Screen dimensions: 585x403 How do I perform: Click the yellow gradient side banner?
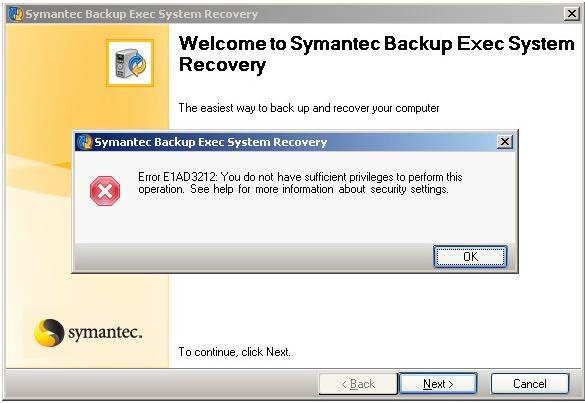pyautogui.click(x=87, y=196)
